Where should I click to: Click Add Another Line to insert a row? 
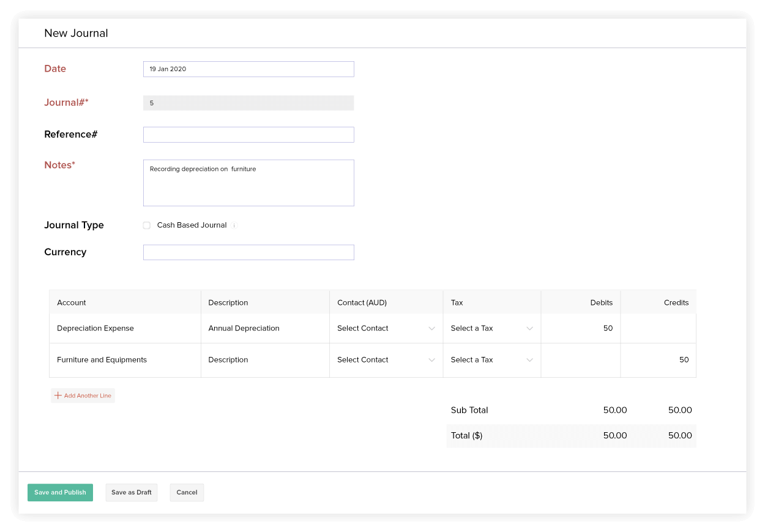(83, 395)
